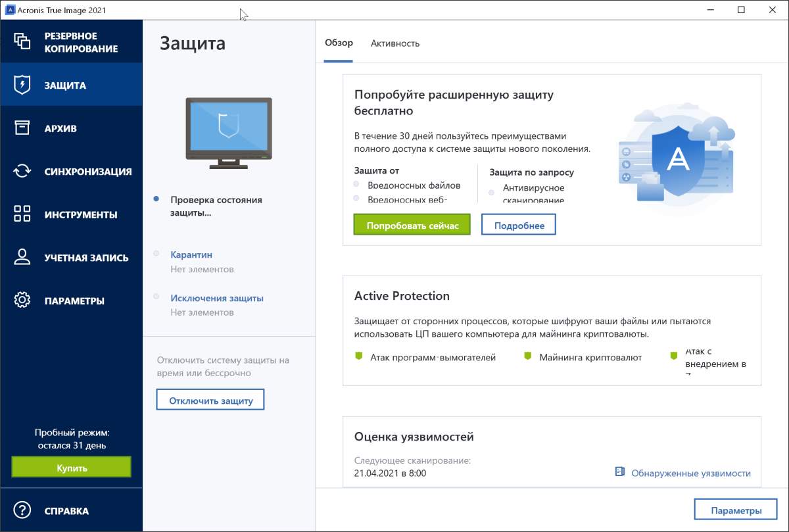789x532 pixels.
Task: Select РЕЗЕРВНОЕ КОПИРОВАНИЕ menu item
Action: (82, 42)
